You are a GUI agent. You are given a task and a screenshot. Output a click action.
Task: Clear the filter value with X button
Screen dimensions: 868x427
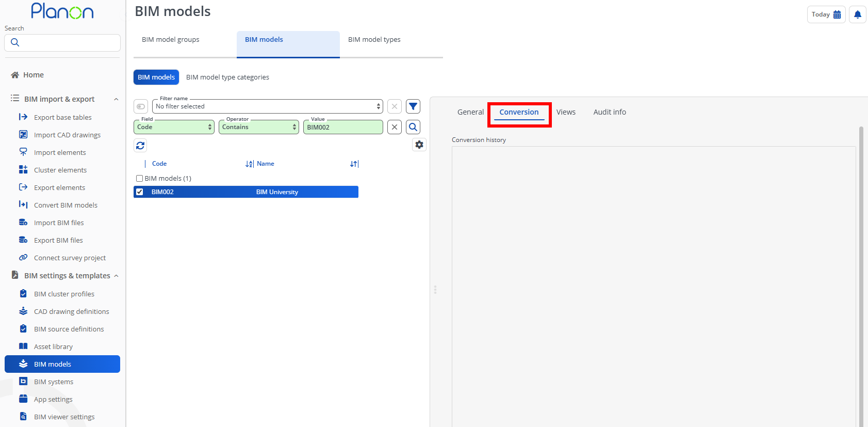tap(395, 127)
